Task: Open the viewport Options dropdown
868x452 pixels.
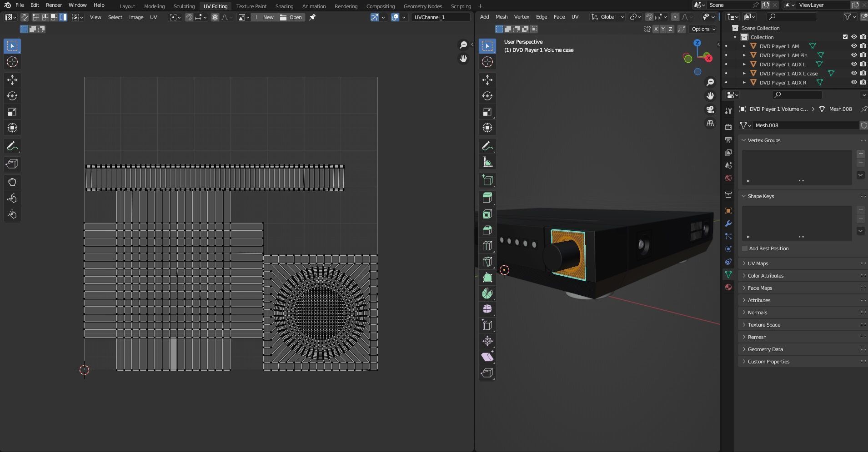Action: pos(703,29)
